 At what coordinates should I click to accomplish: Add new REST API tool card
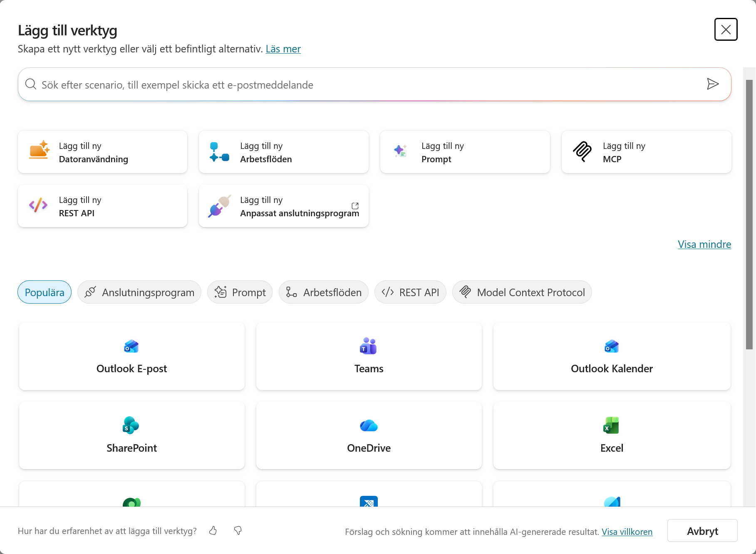pos(102,206)
